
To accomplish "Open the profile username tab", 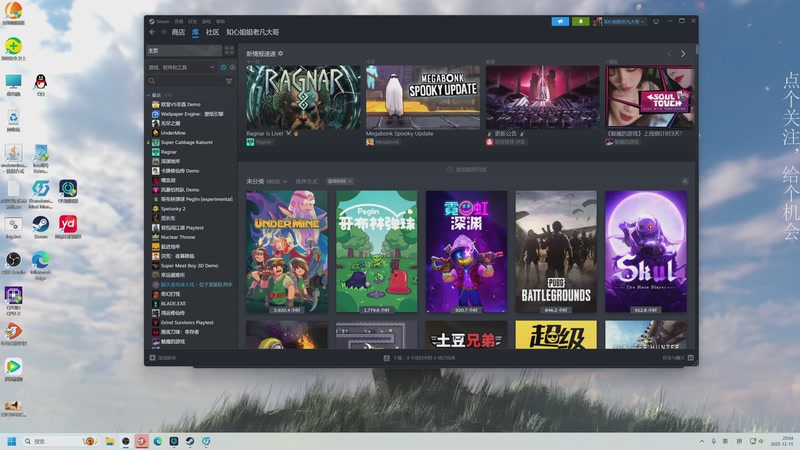I will coord(253,32).
